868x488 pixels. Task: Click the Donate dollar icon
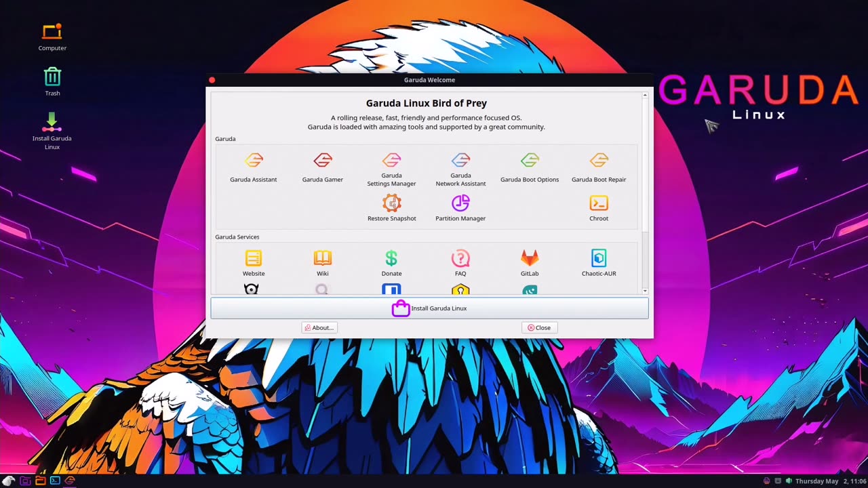(391, 263)
